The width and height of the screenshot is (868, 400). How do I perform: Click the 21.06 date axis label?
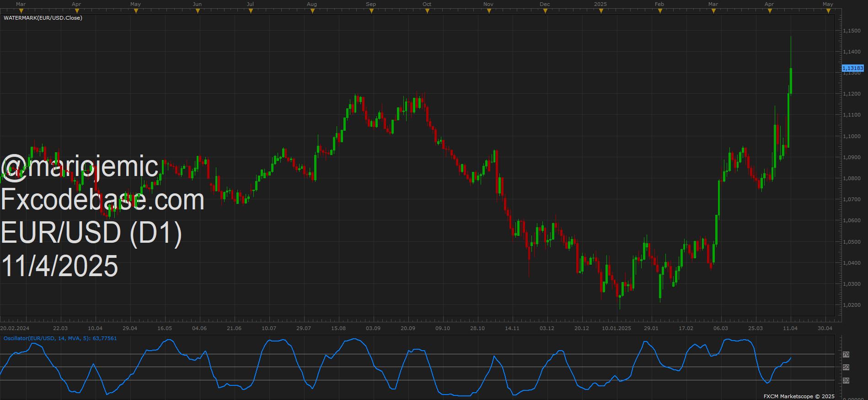click(234, 328)
